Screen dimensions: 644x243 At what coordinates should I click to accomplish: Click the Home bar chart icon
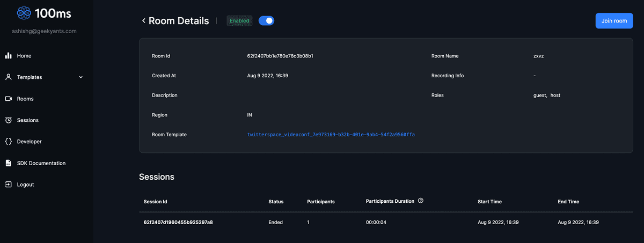[9, 56]
